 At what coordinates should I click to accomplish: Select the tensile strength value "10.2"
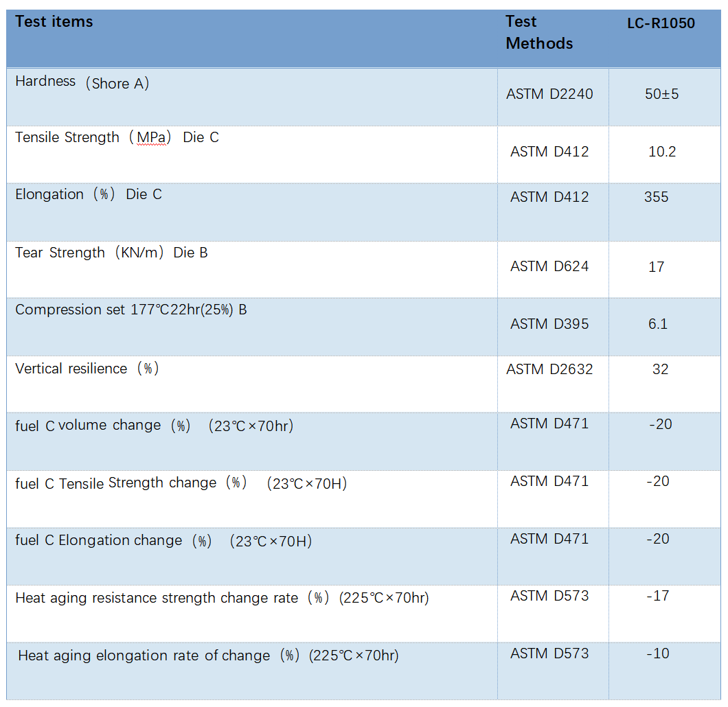(x=662, y=152)
